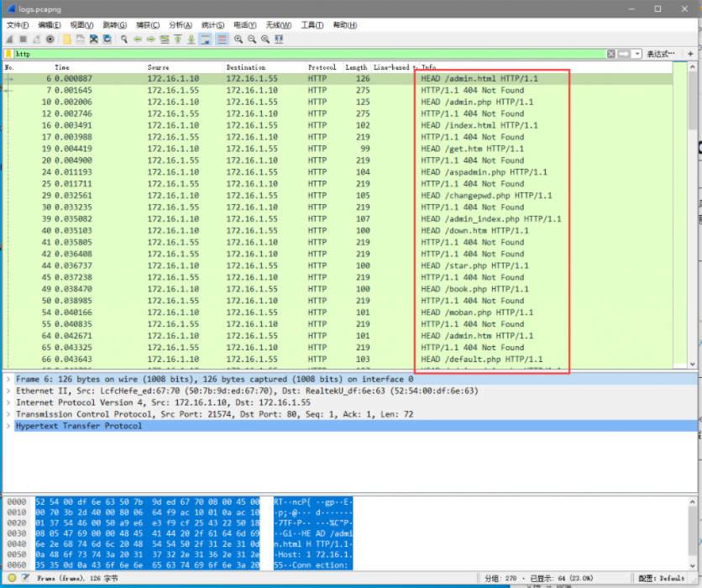The image size is (702, 588).
Task: Expand the Ethernet II details row
Action: [x=8, y=391]
